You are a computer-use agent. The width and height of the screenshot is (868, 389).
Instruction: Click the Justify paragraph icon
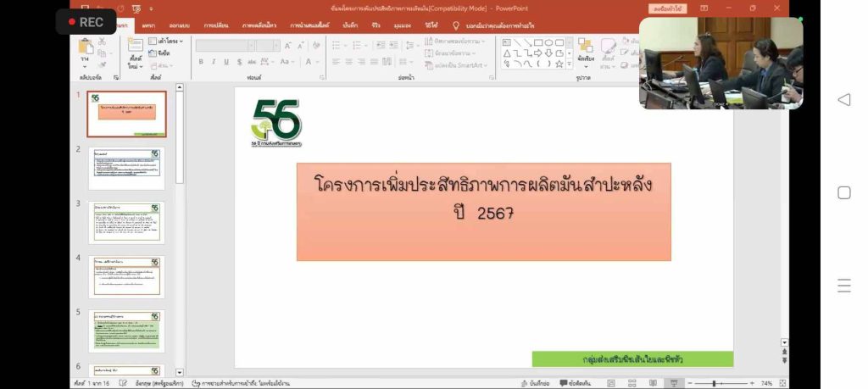coord(374,62)
